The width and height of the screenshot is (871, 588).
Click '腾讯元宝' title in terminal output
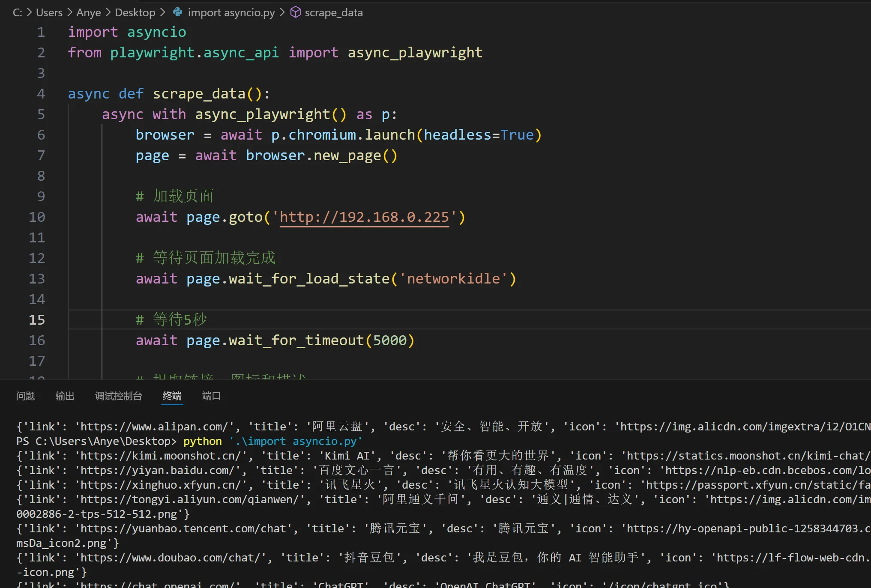[x=395, y=528]
